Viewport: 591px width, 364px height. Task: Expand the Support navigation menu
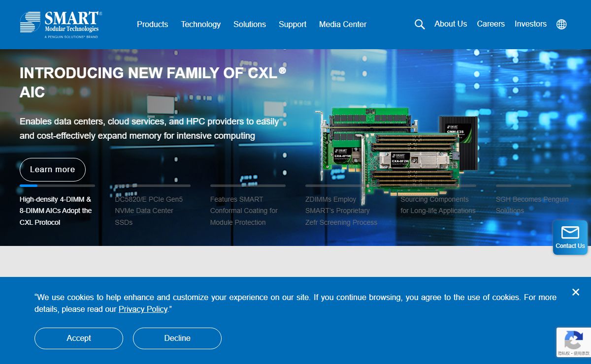(292, 24)
